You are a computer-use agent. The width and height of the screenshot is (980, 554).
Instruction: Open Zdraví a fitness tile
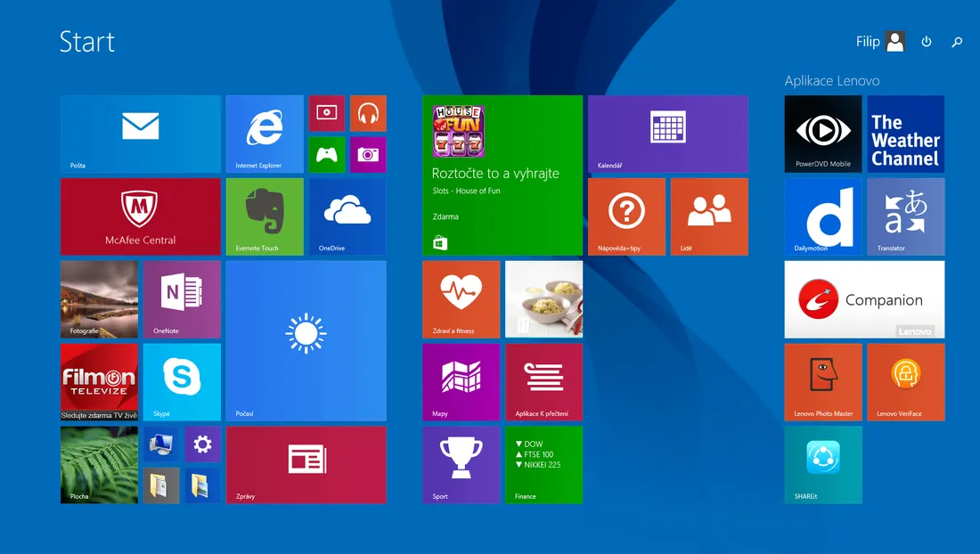click(x=461, y=300)
